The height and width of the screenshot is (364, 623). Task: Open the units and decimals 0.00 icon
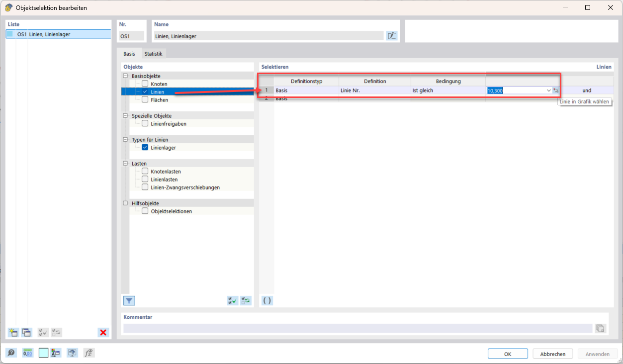click(x=27, y=353)
